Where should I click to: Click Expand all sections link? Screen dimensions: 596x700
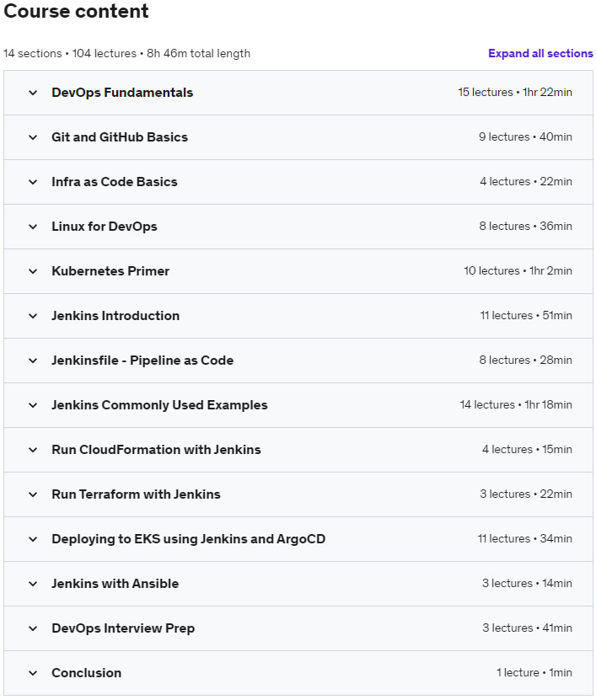tap(540, 54)
